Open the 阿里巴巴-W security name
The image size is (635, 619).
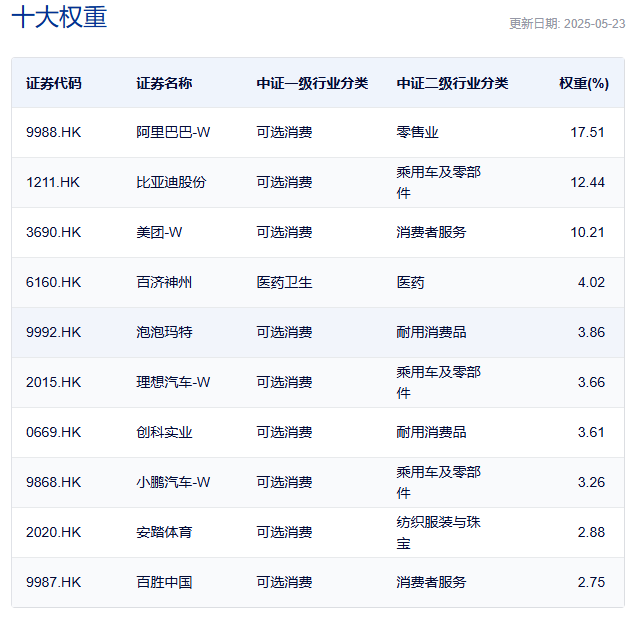pyautogui.click(x=173, y=132)
